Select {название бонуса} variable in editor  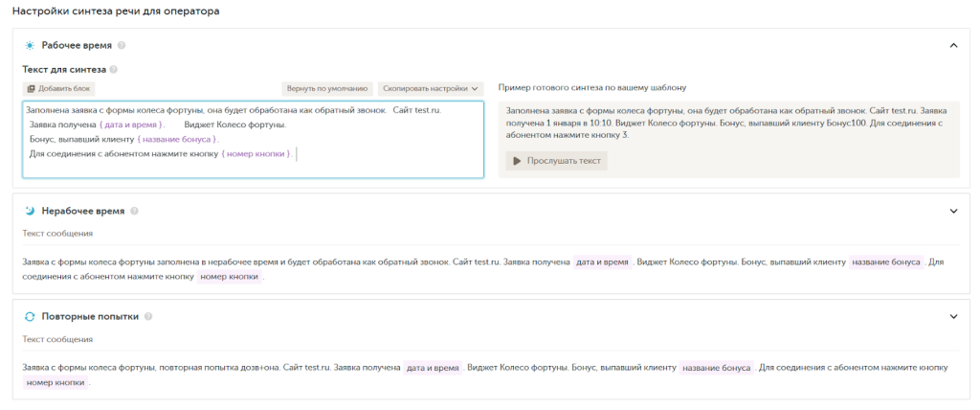click(x=177, y=139)
